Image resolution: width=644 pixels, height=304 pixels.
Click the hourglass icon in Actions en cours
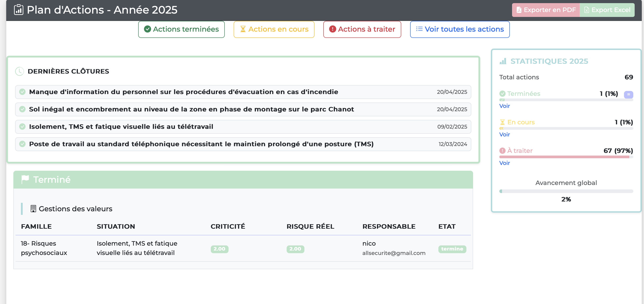(243, 29)
